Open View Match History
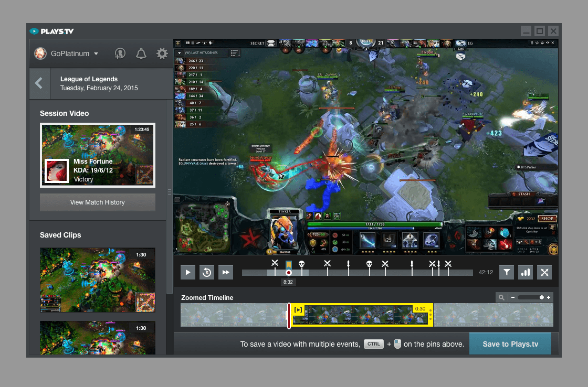 pos(98,202)
